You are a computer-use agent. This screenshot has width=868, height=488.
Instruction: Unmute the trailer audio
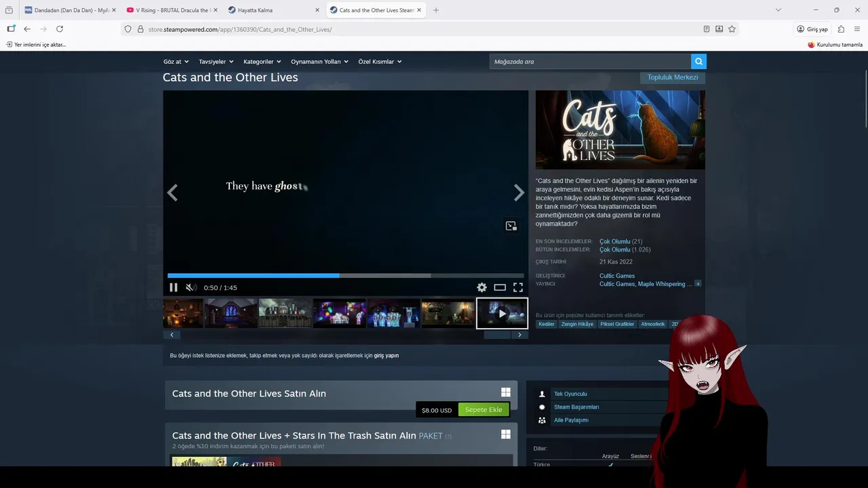[x=191, y=287]
